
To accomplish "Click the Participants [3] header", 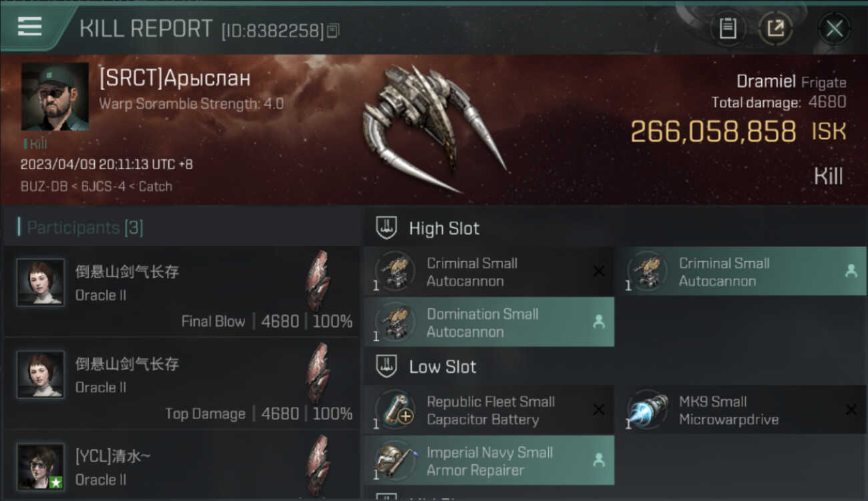I will click(85, 228).
